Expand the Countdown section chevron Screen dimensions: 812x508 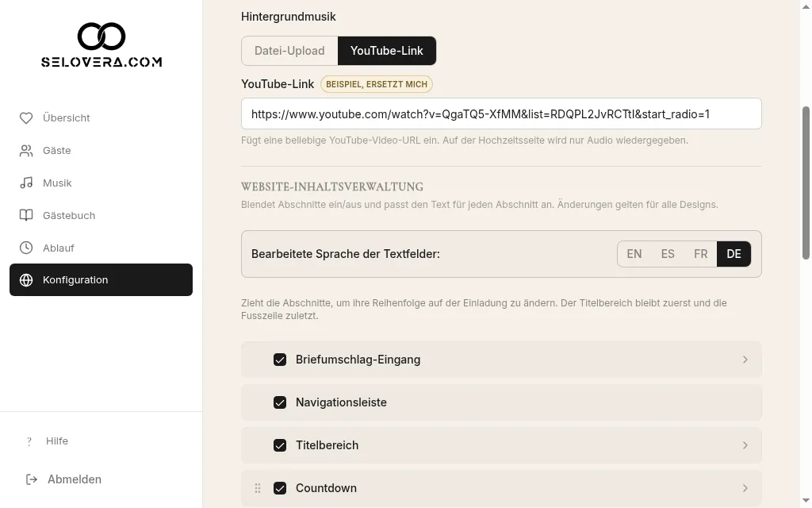click(x=745, y=488)
